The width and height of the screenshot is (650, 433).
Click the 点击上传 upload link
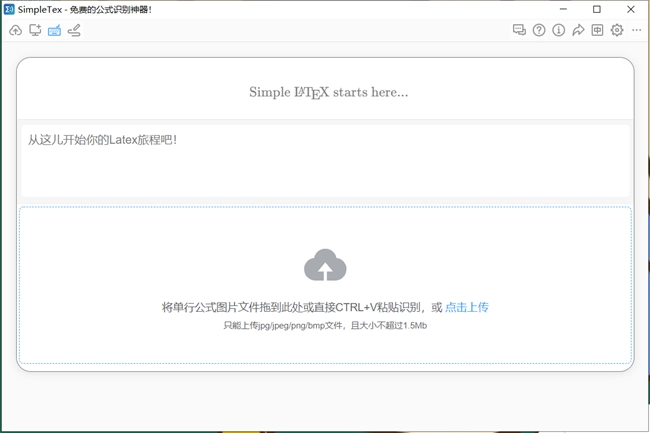coord(467,307)
